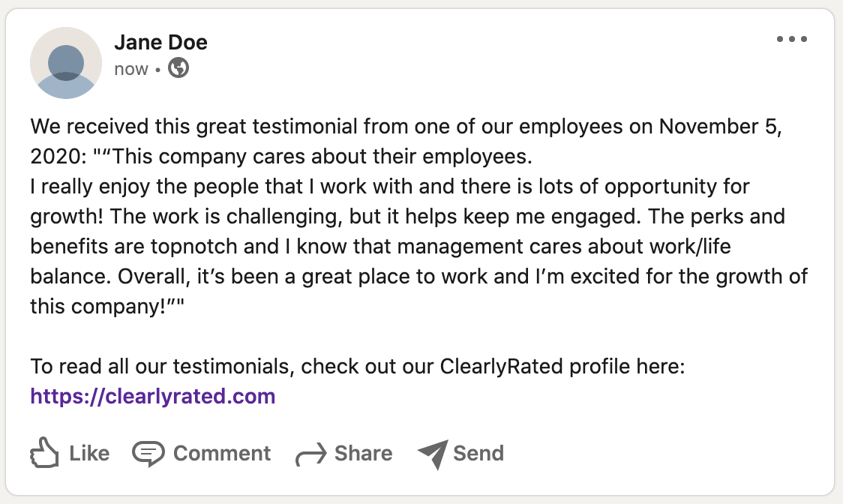Screen dimensions: 843x504
Task: Click the curved arrow Share icon
Action: point(310,454)
